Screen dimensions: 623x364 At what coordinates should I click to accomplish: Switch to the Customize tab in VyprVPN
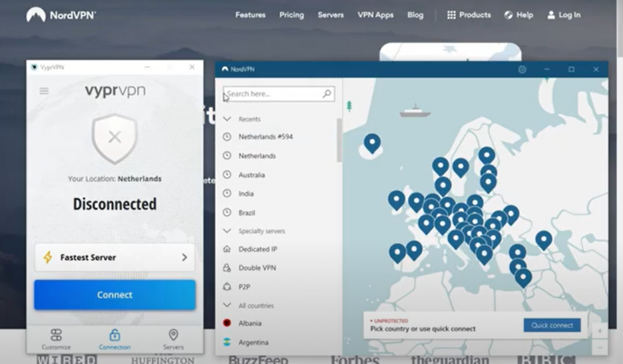point(56,340)
